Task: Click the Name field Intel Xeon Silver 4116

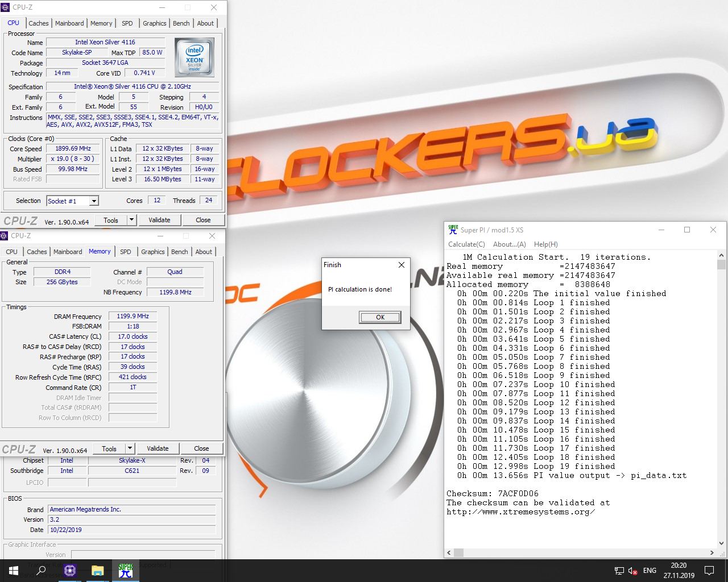Action: point(105,42)
